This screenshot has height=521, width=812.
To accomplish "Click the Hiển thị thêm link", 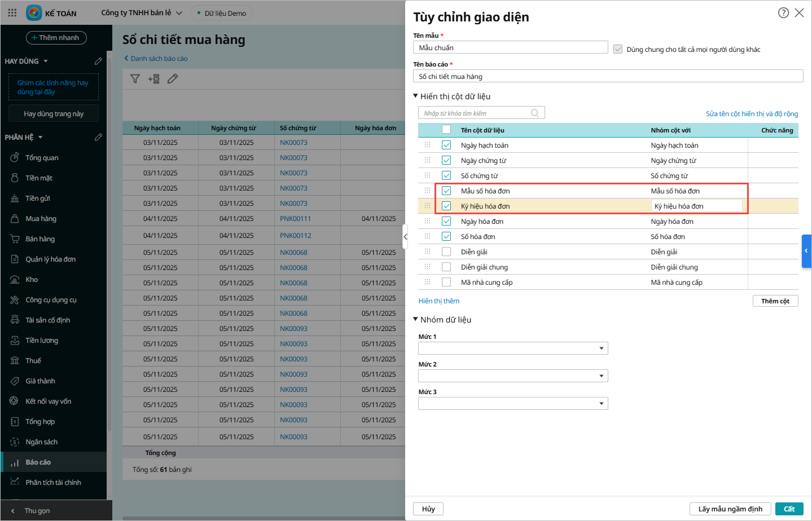I will tap(439, 301).
